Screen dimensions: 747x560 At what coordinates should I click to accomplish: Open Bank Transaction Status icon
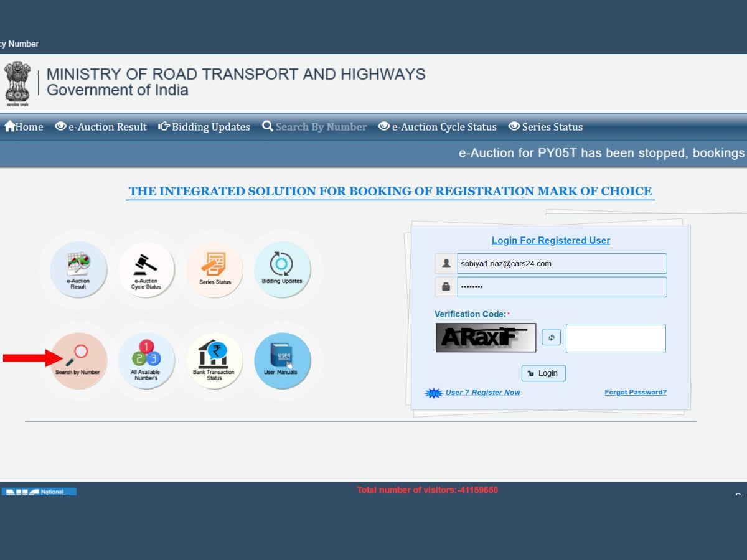215,361
